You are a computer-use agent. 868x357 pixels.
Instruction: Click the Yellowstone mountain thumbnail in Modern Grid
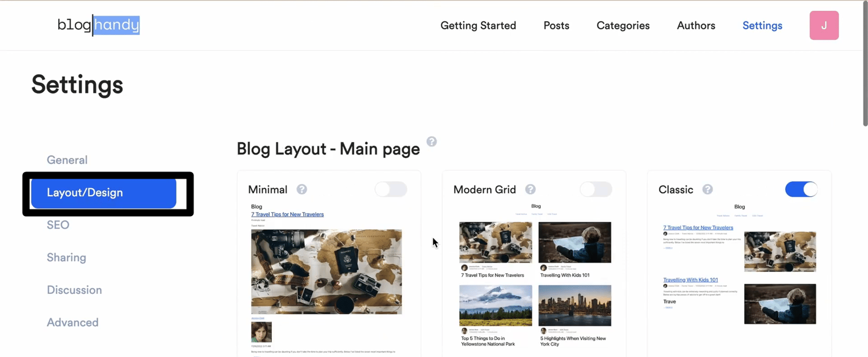click(x=496, y=305)
